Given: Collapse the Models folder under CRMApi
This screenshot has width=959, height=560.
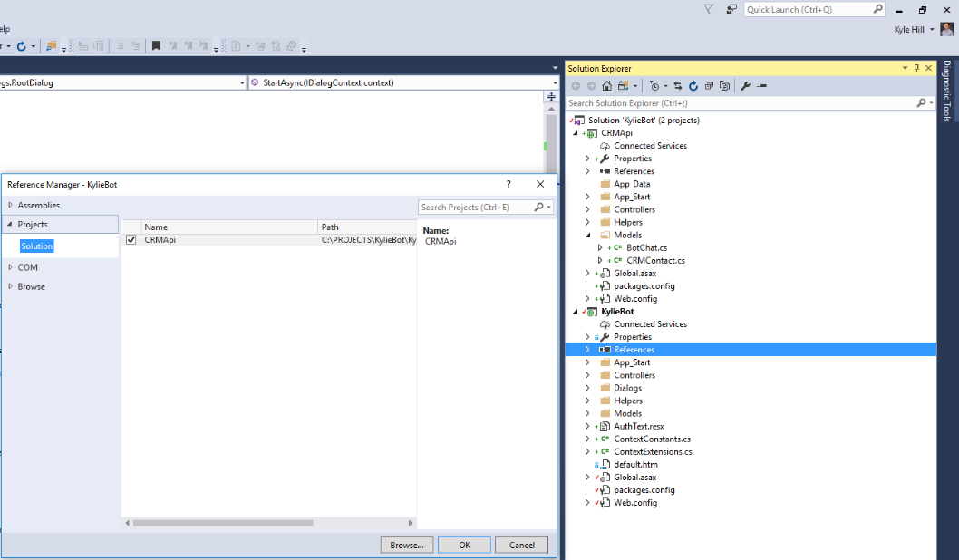Looking at the screenshot, I should click(x=587, y=235).
